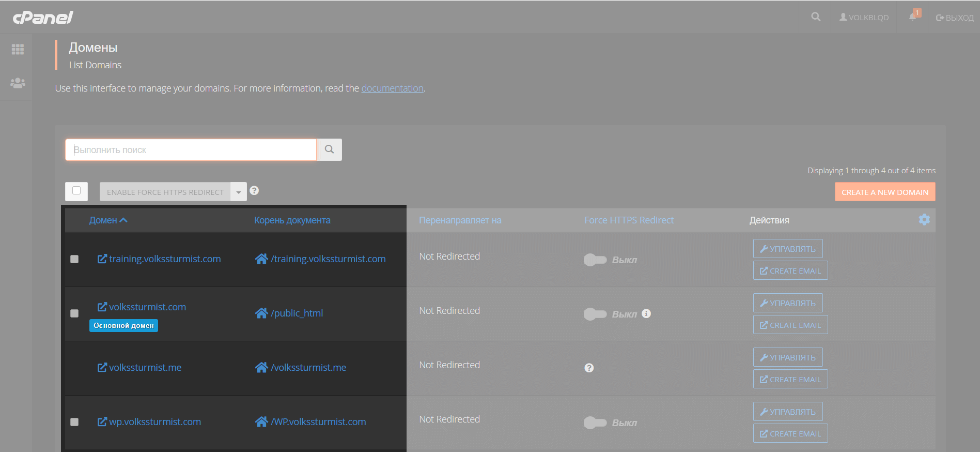
Task: Sort by Force HTTPS Redirect column
Action: 629,220
